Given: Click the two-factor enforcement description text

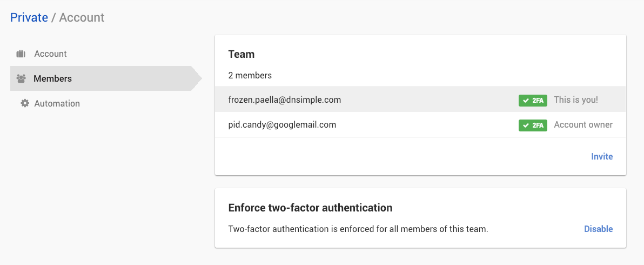Looking at the screenshot, I should (358, 229).
